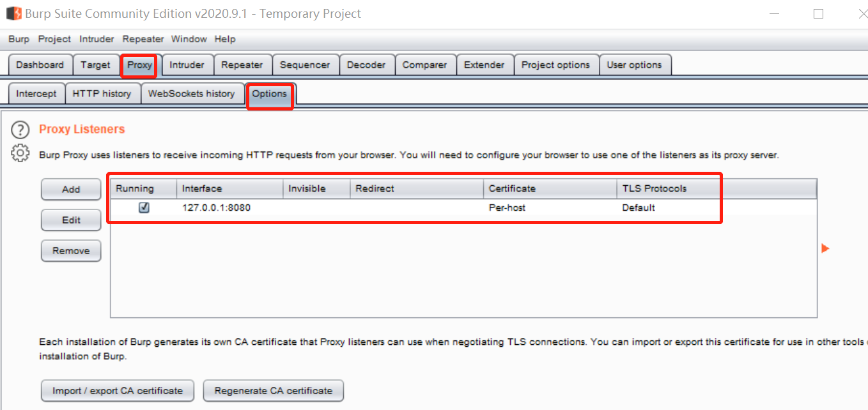
Task: Click the orange arrow right of listeners table
Action: click(x=825, y=248)
